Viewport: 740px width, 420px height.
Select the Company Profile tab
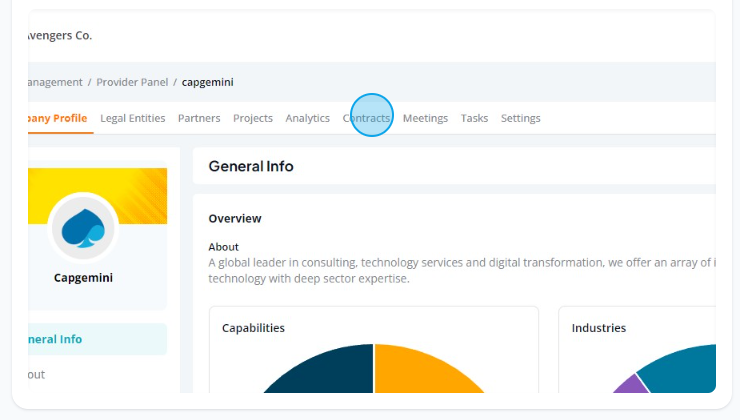click(x=58, y=118)
